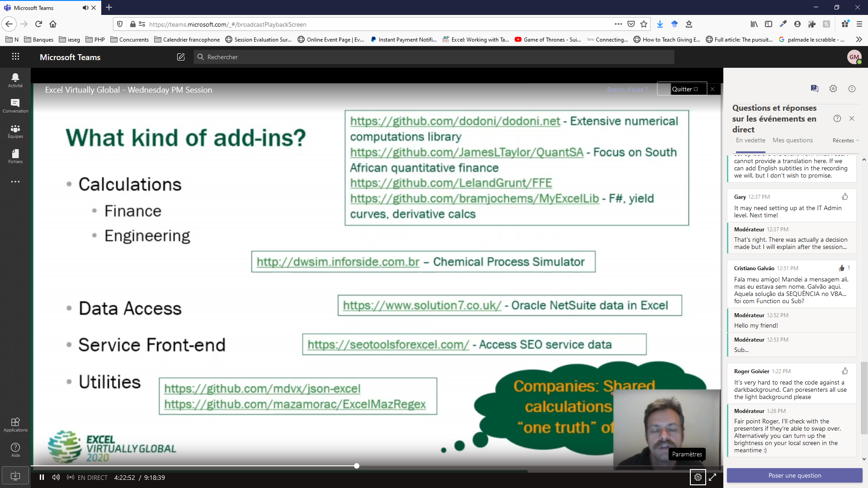The height and width of the screenshot is (488, 868).
Task: Open the Calendrier francophone bookmark folder
Action: coord(187,39)
